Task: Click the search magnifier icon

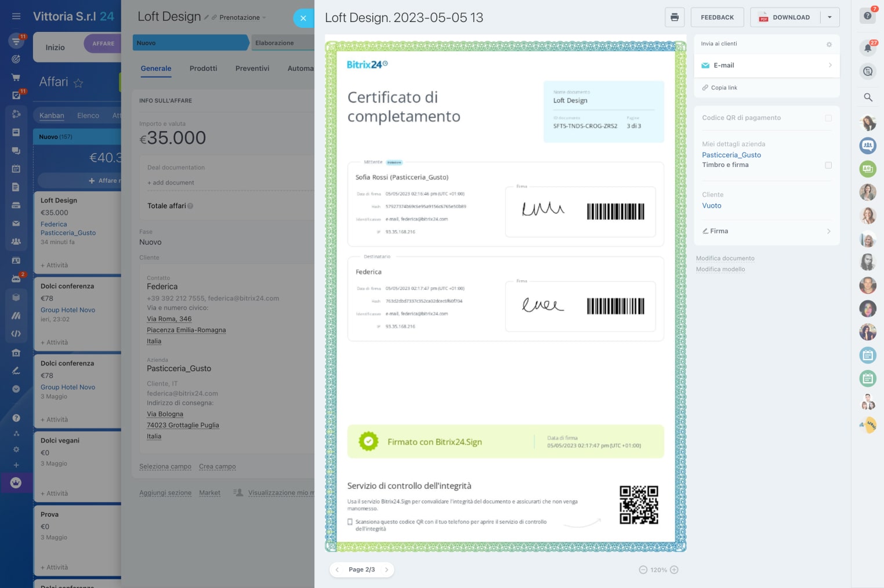Action: [x=868, y=97]
